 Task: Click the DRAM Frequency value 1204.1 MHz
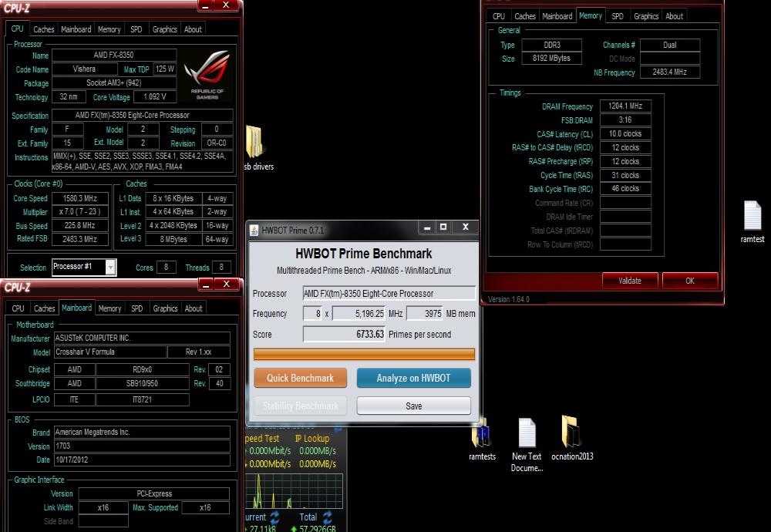pos(625,106)
